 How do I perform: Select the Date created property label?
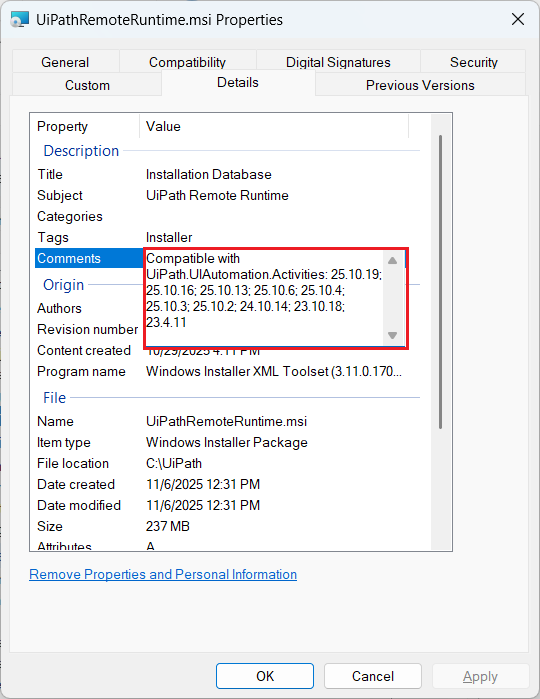[76, 484]
